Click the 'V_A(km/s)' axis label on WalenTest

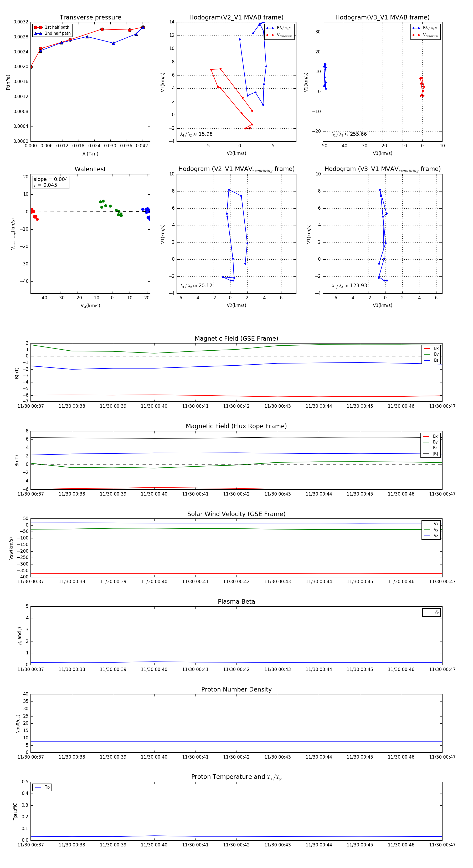click(x=90, y=306)
